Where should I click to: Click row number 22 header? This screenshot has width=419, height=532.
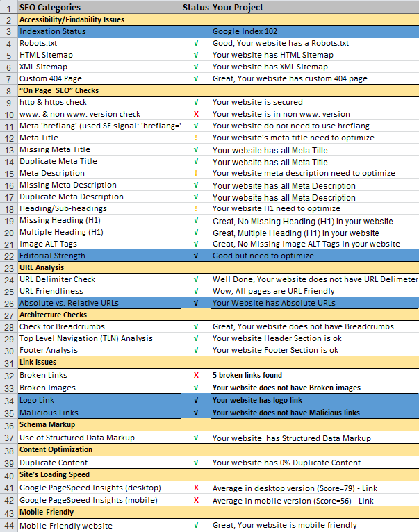click(8, 256)
